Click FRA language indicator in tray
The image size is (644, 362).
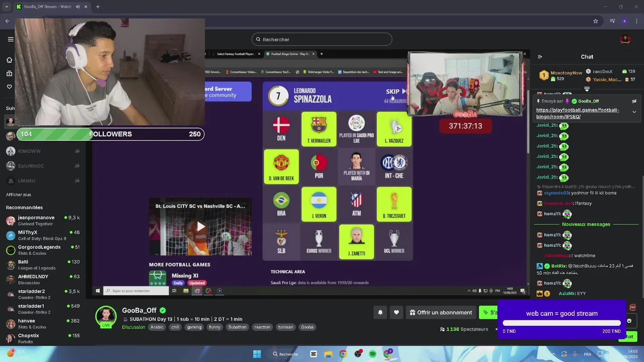[588, 354]
